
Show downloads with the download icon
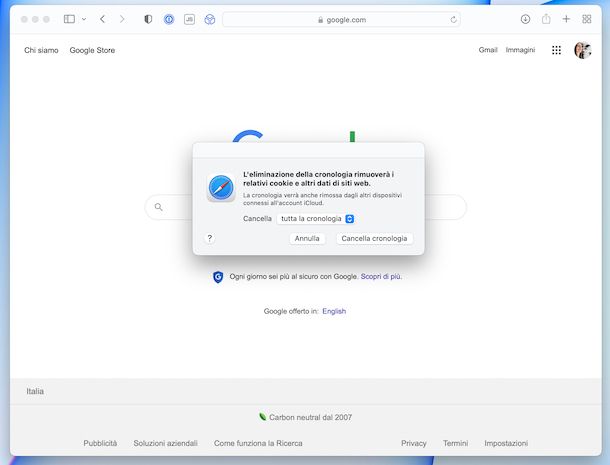pos(525,19)
